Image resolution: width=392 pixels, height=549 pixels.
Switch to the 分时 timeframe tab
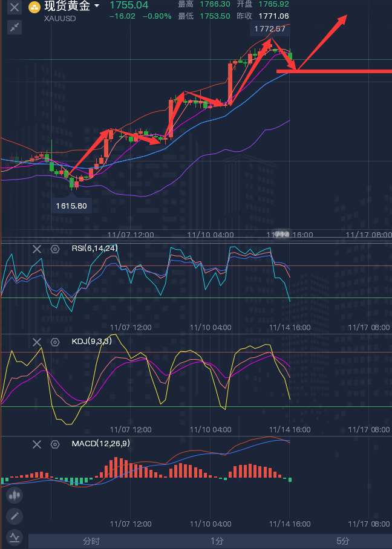91,542
